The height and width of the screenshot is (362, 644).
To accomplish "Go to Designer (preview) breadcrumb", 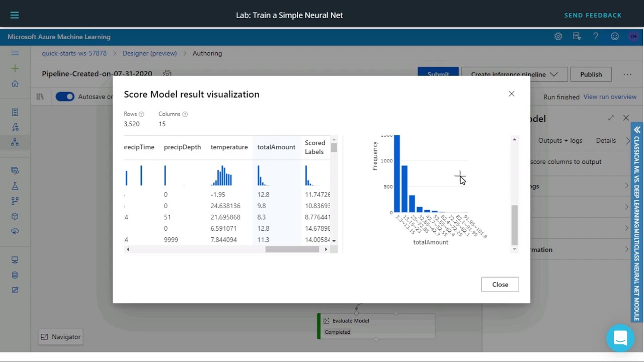I will (x=149, y=53).
